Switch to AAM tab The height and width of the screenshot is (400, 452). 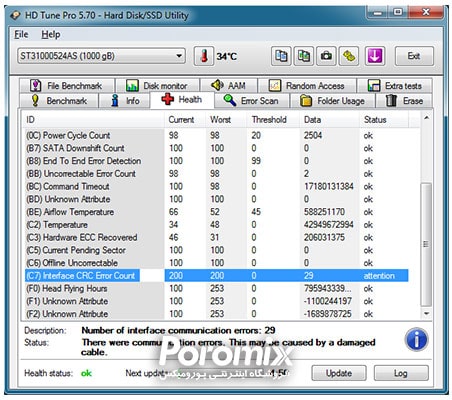point(229,86)
